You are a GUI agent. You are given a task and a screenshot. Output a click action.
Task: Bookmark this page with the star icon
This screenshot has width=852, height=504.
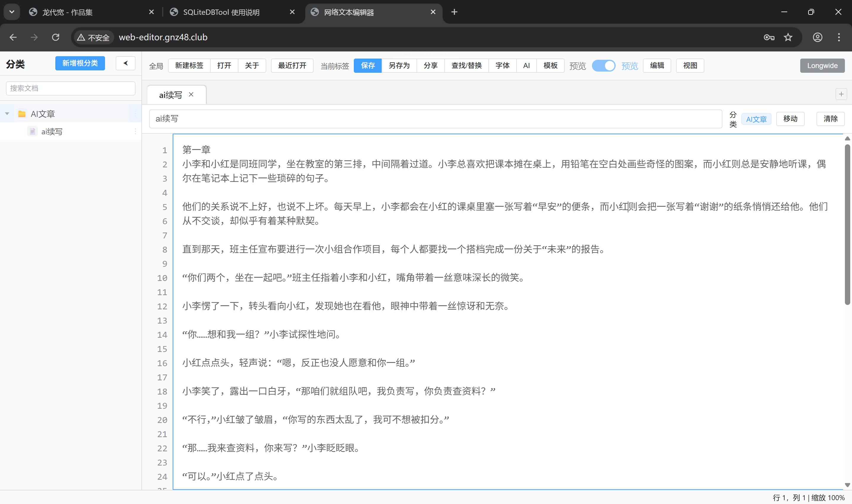point(788,37)
